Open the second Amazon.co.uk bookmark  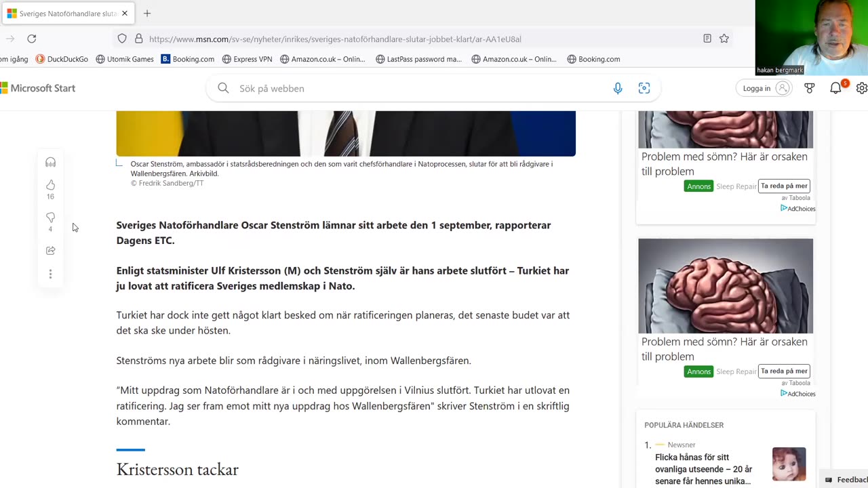point(513,59)
